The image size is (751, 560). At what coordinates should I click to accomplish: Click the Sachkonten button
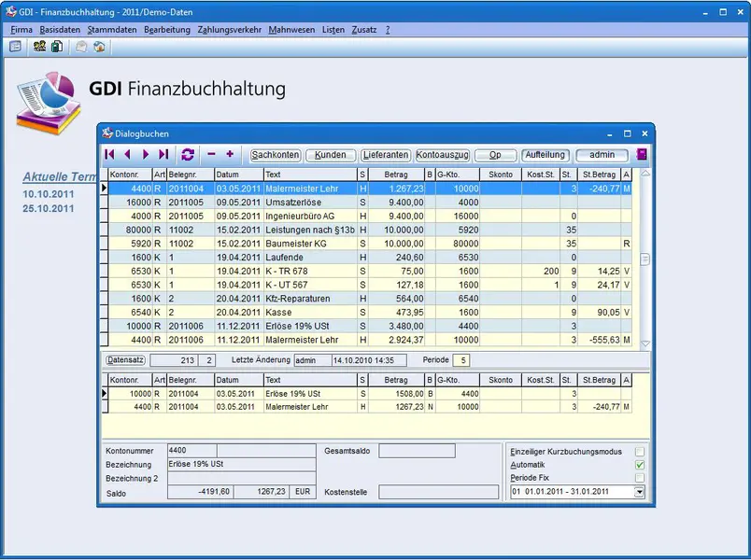[x=276, y=155]
